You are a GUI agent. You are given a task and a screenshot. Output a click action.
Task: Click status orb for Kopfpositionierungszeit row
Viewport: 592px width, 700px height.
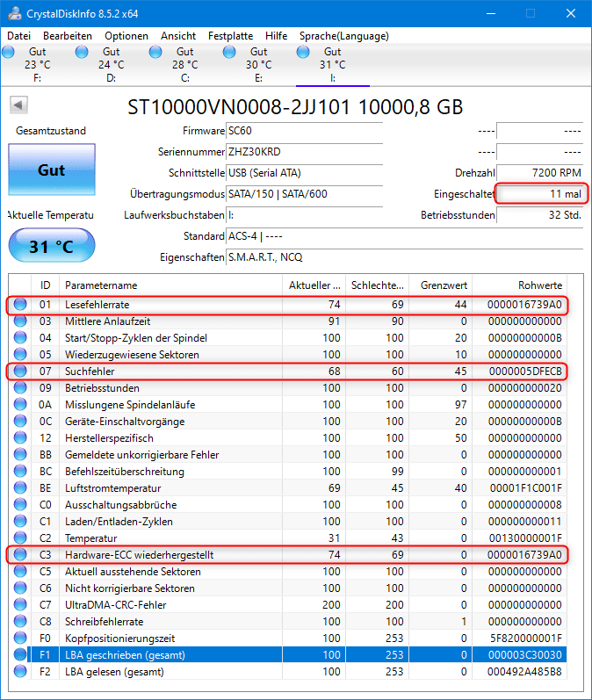click(20, 638)
